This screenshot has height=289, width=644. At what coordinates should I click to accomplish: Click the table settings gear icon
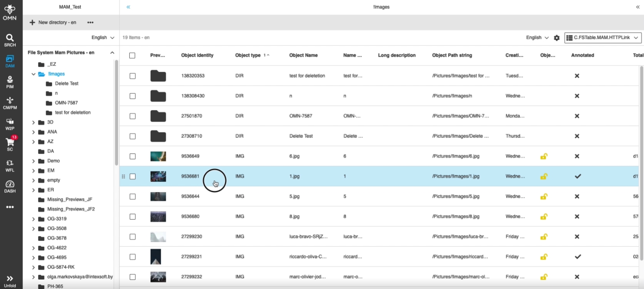pyautogui.click(x=557, y=38)
